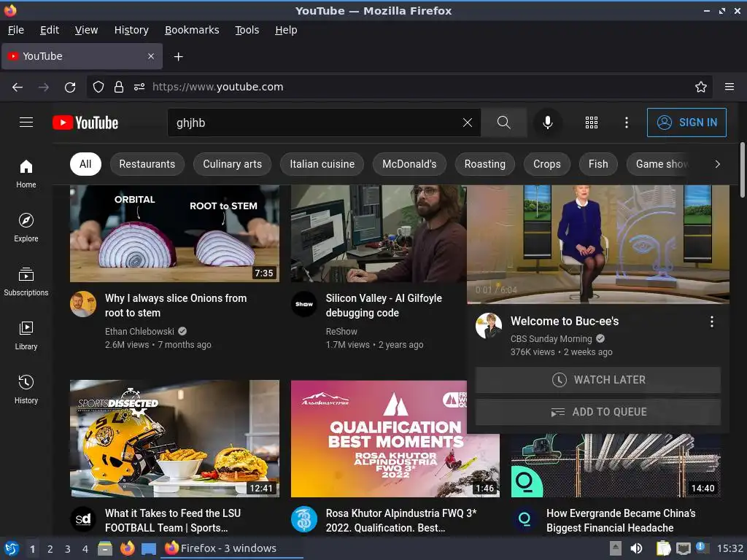Open the Edit menu
This screenshot has height=560, width=747.
(x=50, y=30)
